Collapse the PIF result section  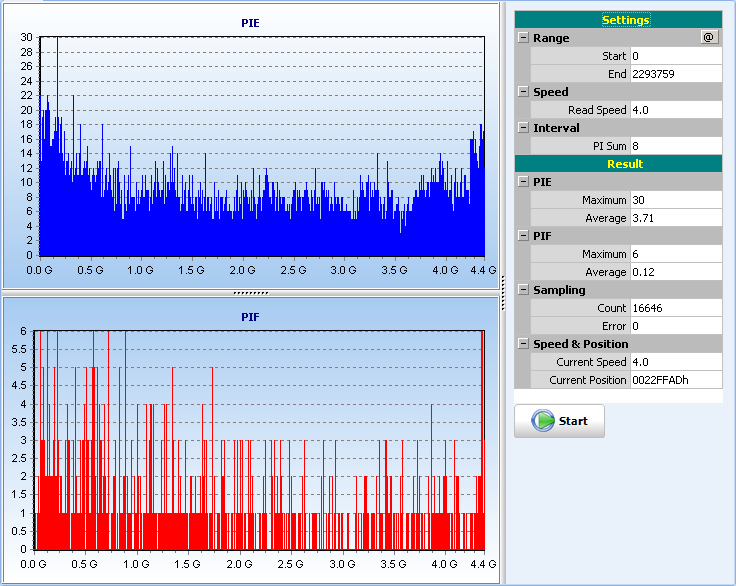point(523,236)
